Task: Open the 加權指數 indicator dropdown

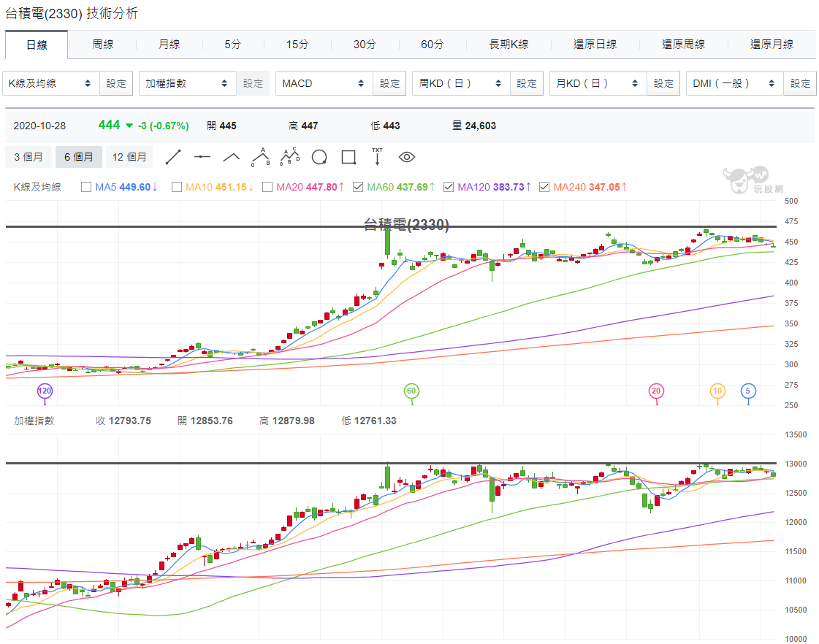Action: (188, 83)
